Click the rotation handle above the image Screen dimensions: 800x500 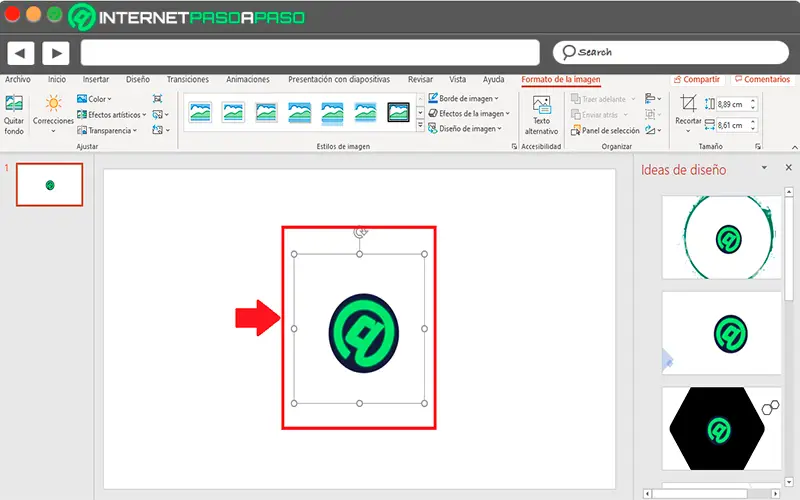(x=360, y=232)
